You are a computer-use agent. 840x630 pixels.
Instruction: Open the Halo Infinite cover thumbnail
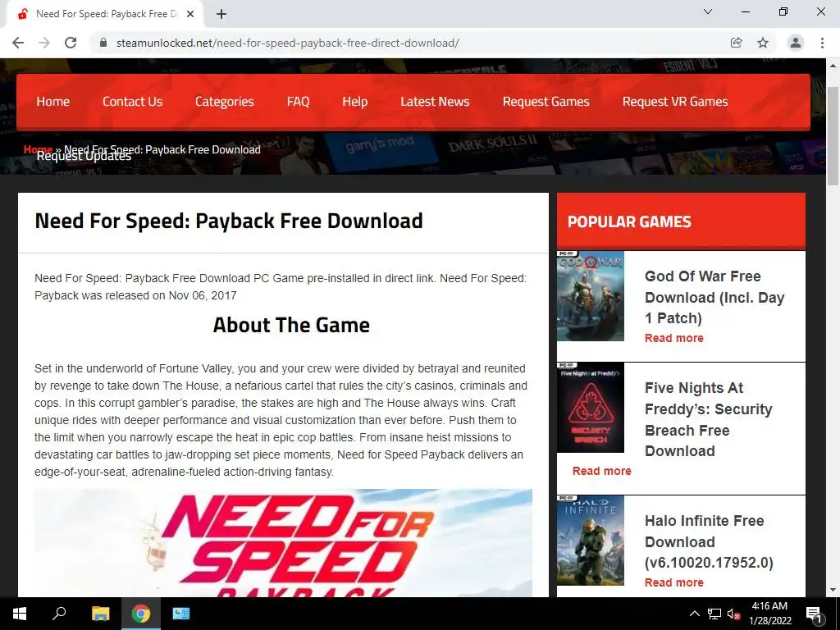pos(591,540)
